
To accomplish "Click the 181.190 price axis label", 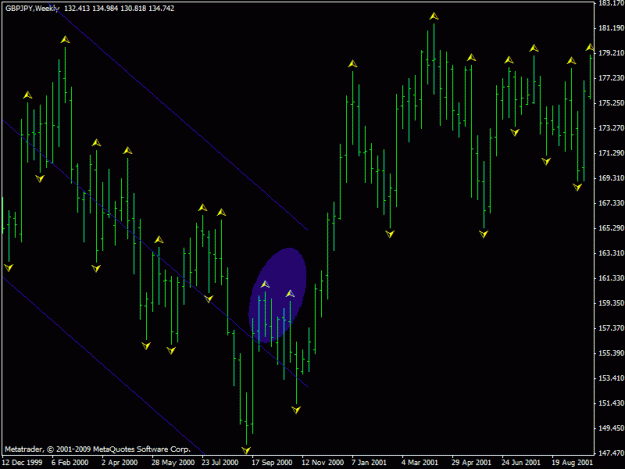I will [x=611, y=28].
